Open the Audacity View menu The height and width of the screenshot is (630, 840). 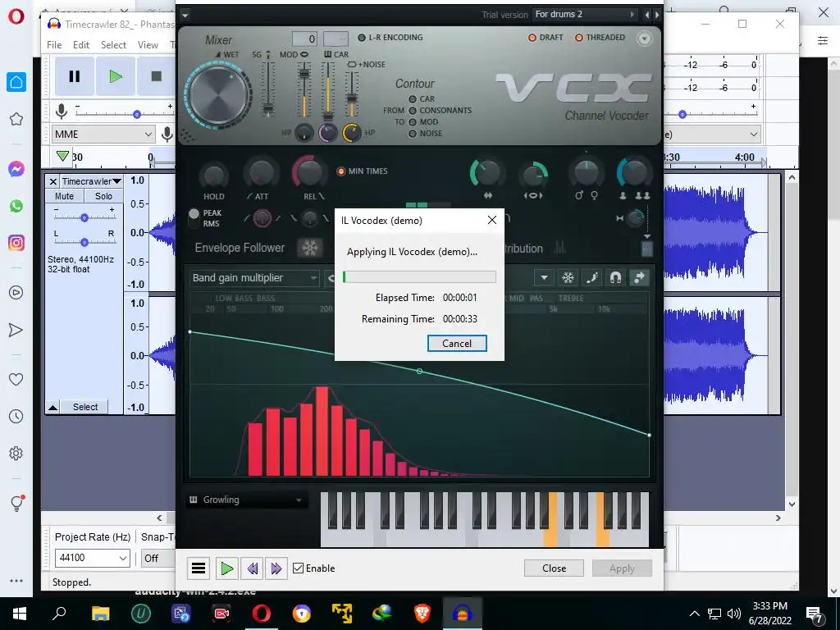(x=148, y=45)
